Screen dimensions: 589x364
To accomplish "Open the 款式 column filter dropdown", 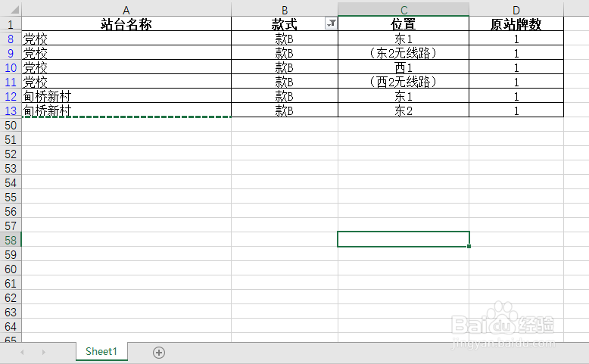I will click(331, 23).
